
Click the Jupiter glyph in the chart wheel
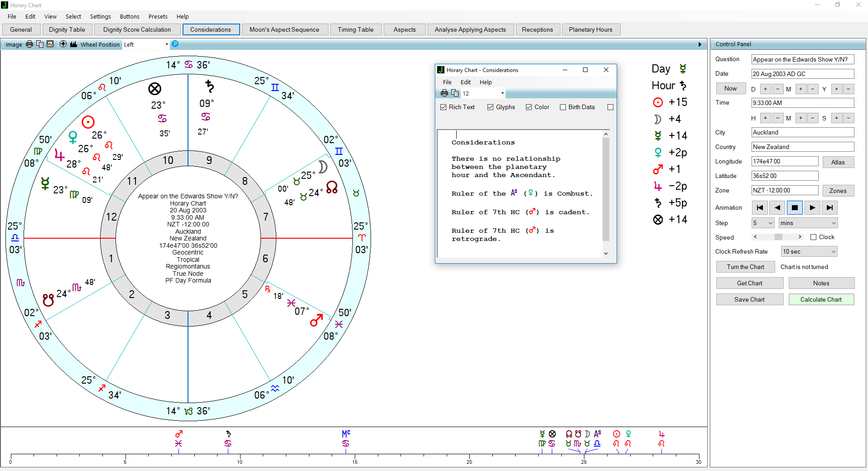tap(59, 155)
